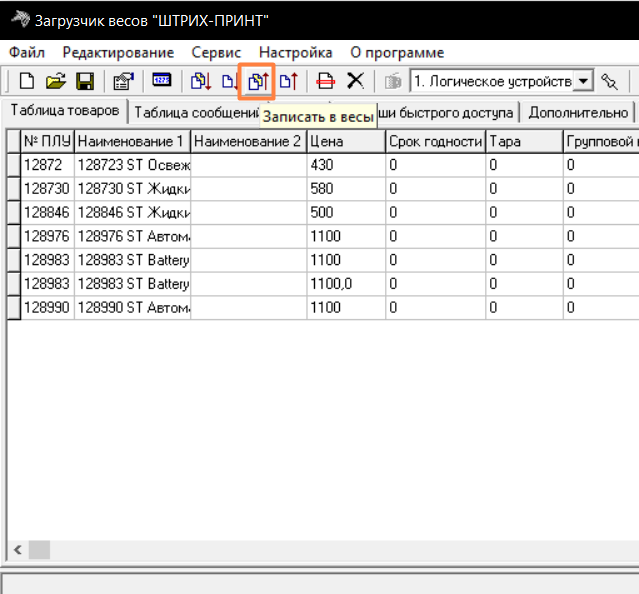This screenshot has width=639, height=594.
Task: Click the Групповой column header
Action: pyautogui.click(x=601, y=141)
